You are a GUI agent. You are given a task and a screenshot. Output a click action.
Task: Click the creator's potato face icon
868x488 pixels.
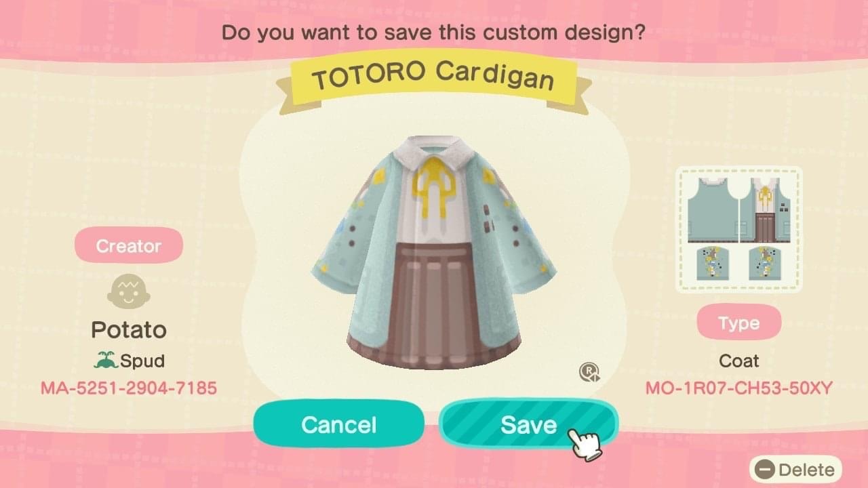click(129, 291)
